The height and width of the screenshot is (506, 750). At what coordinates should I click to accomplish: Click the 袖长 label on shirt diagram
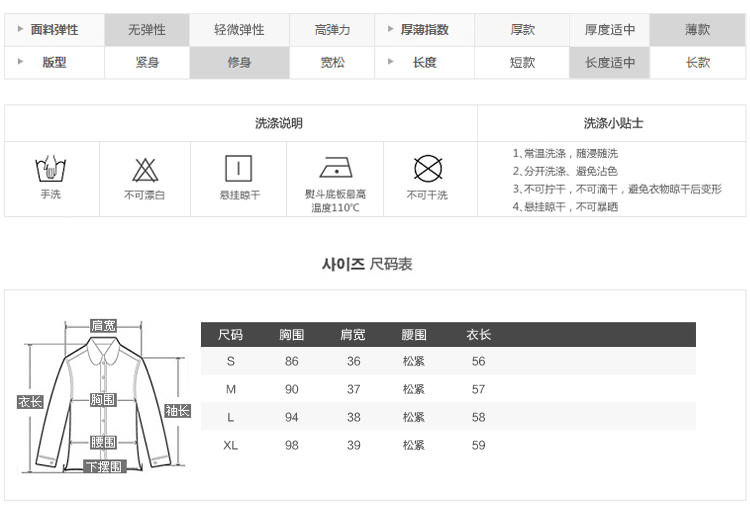pyautogui.click(x=177, y=410)
